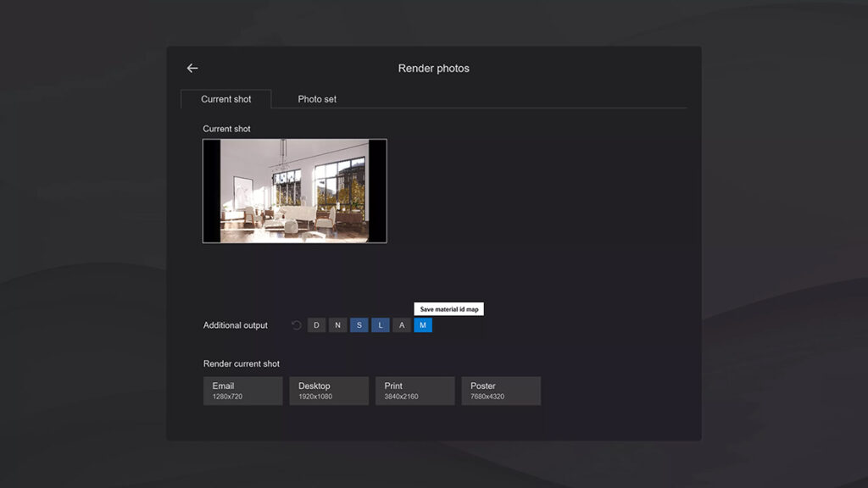Open the current shot preview image
Screen dimensions: 868x488
click(293, 191)
